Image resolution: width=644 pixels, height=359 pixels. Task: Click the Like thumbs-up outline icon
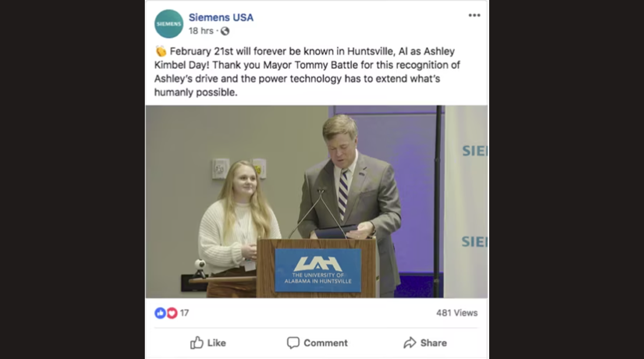point(197,343)
